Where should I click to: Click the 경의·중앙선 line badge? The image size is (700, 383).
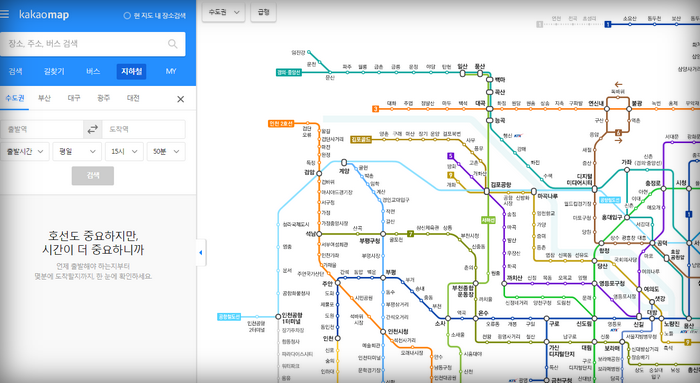[x=288, y=72]
